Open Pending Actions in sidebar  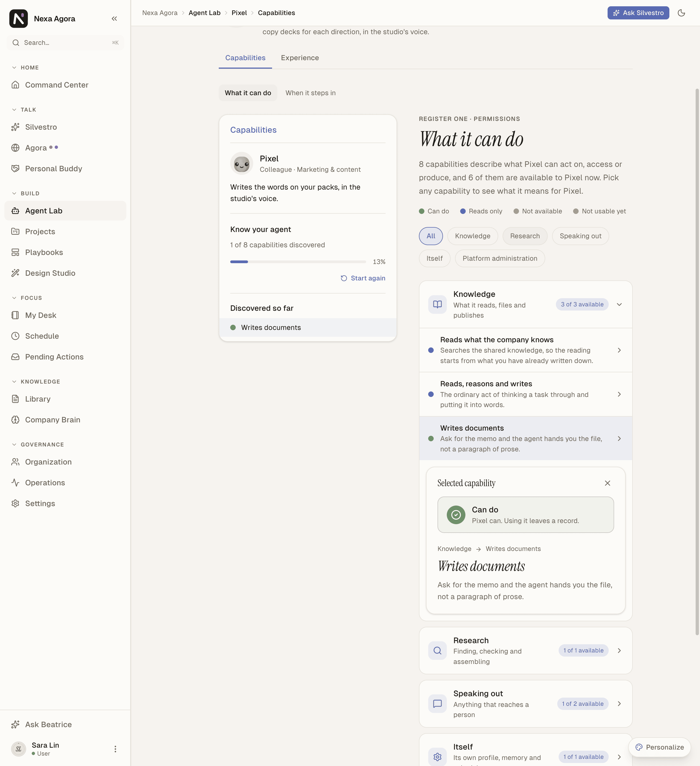tap(65, 357)
